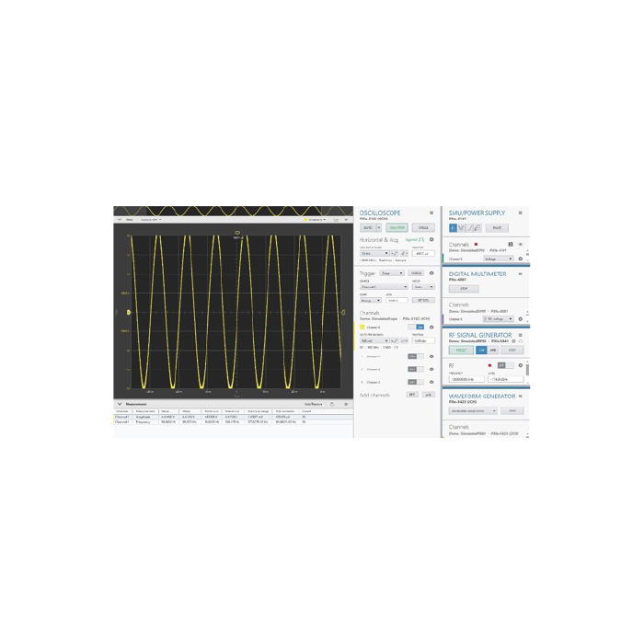Open Trigger type Edge dropdown
The height and width of the screenshot is (644, 644).
(x=392, y=273)
